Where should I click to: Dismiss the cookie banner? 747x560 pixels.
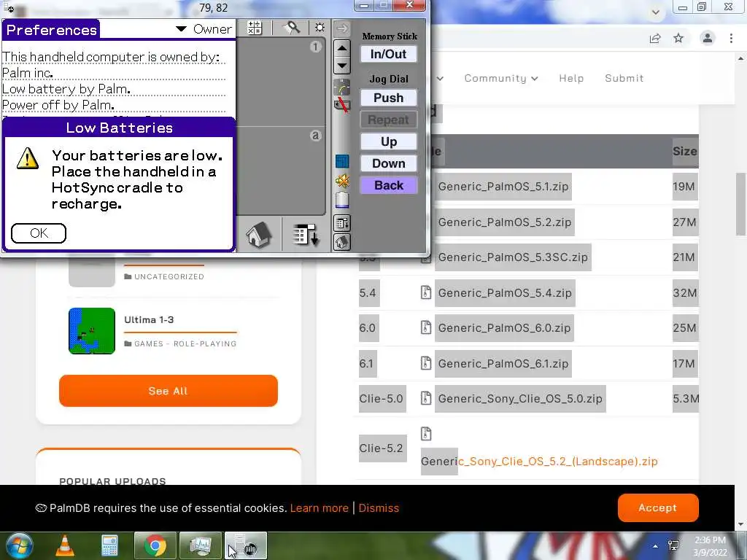[379, 508]
